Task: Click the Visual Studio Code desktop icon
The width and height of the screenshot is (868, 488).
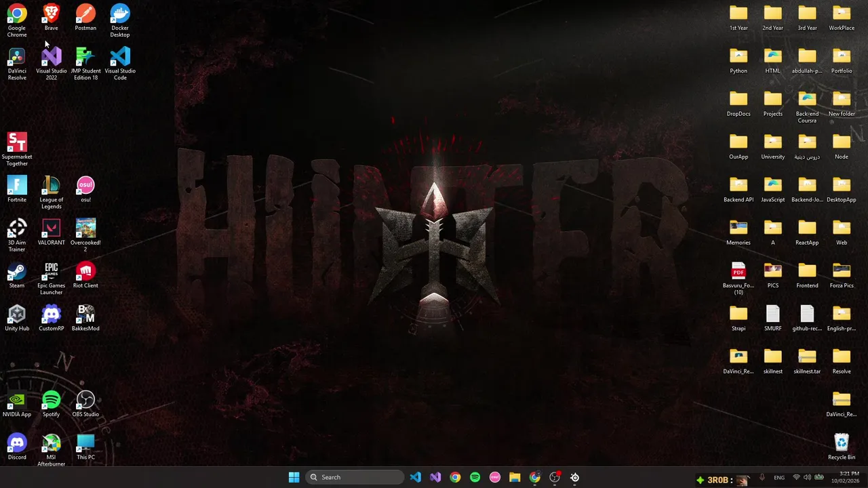Action: 120,64
